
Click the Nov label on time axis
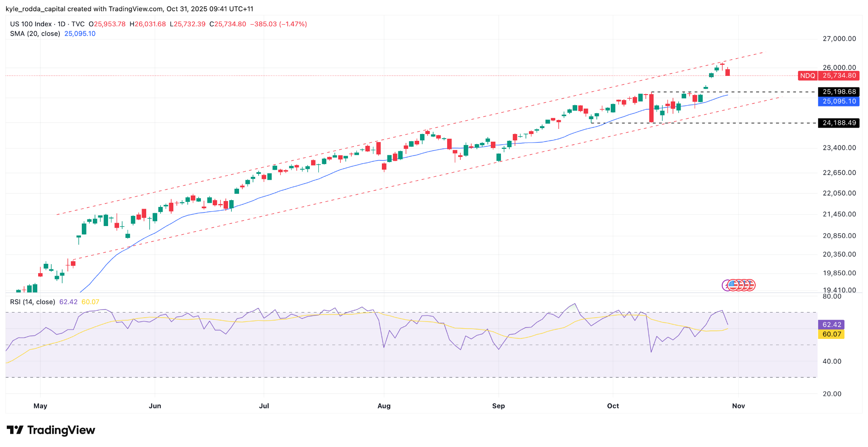(738, 406)
